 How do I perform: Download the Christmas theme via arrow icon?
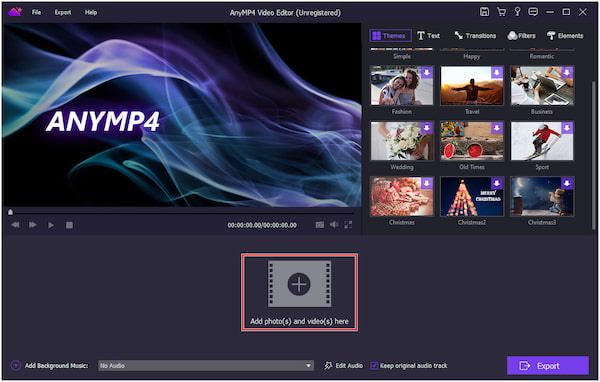click(x=427, y=183)
